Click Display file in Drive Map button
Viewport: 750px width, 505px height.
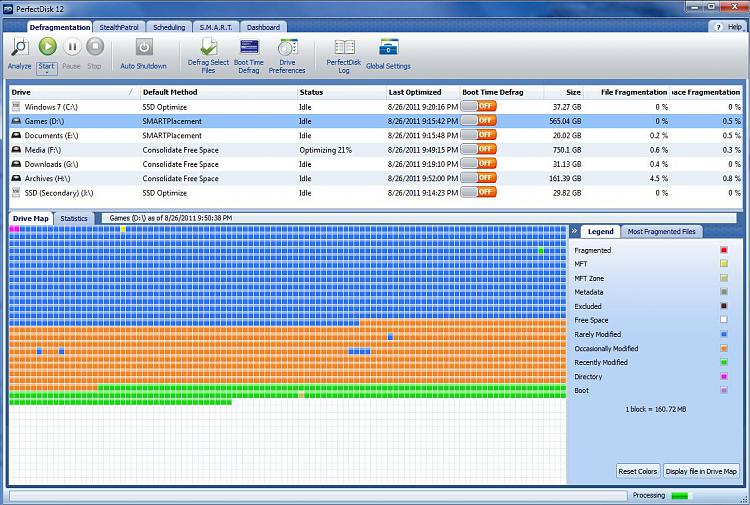(x=701, y=471)
